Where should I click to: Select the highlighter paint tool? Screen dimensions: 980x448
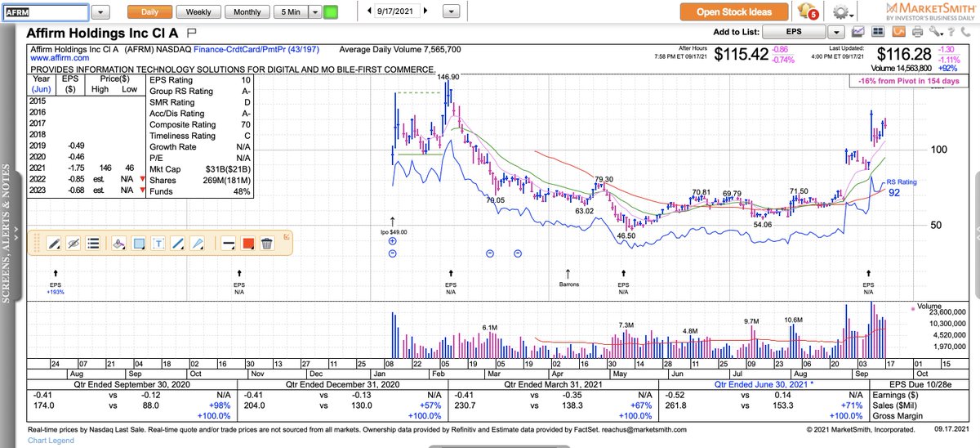tap(118, 243)
